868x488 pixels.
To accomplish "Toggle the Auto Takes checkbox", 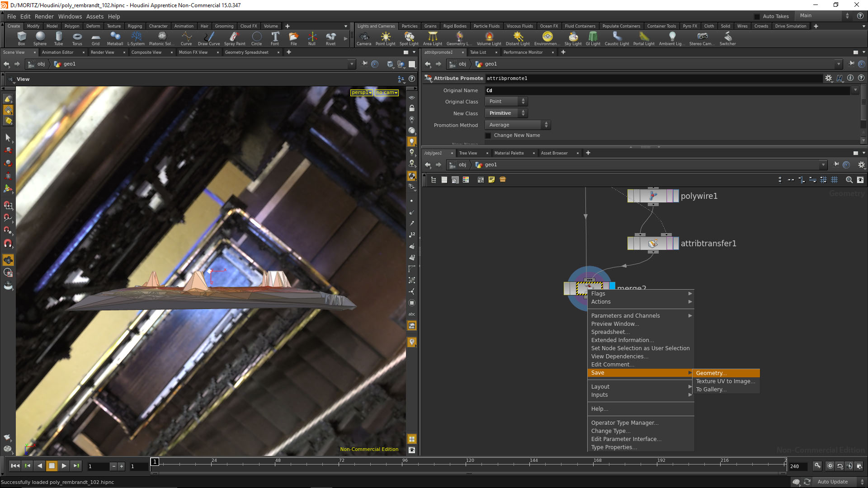I will [757, 17].
